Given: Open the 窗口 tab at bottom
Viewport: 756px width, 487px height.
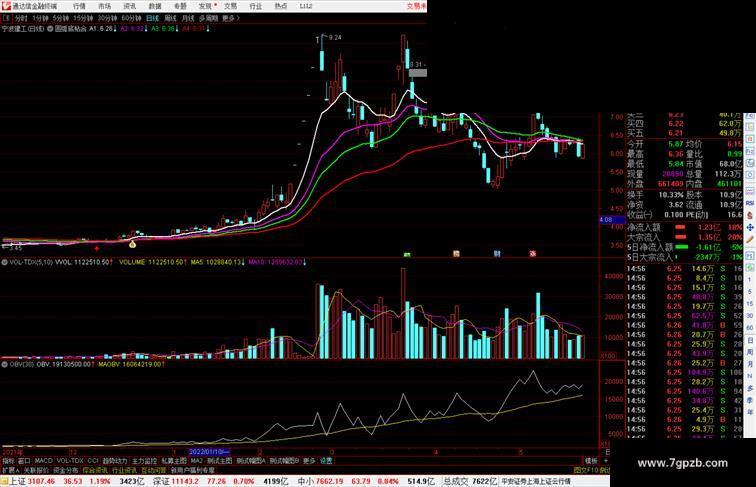Looking at the screenshot, I should click(24, 461).
